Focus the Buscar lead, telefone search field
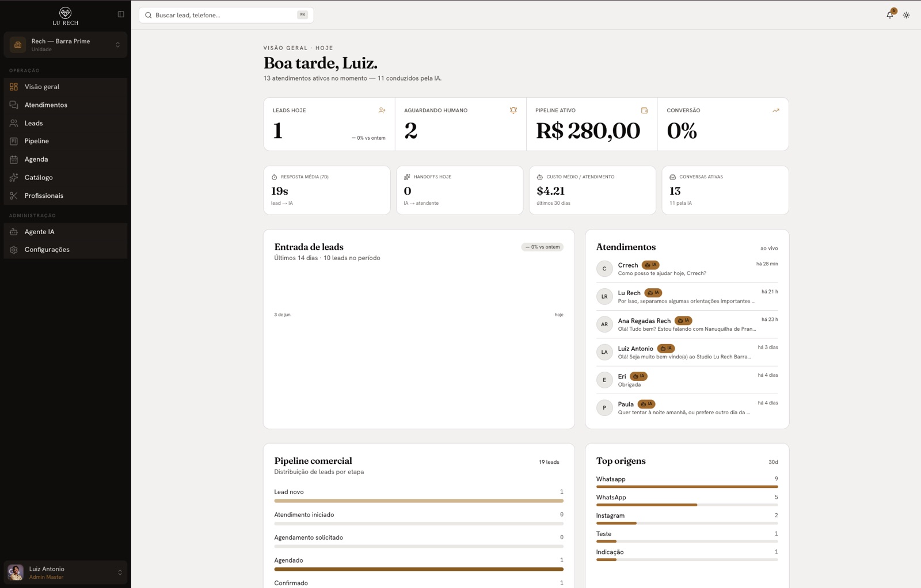 point(226,15)
